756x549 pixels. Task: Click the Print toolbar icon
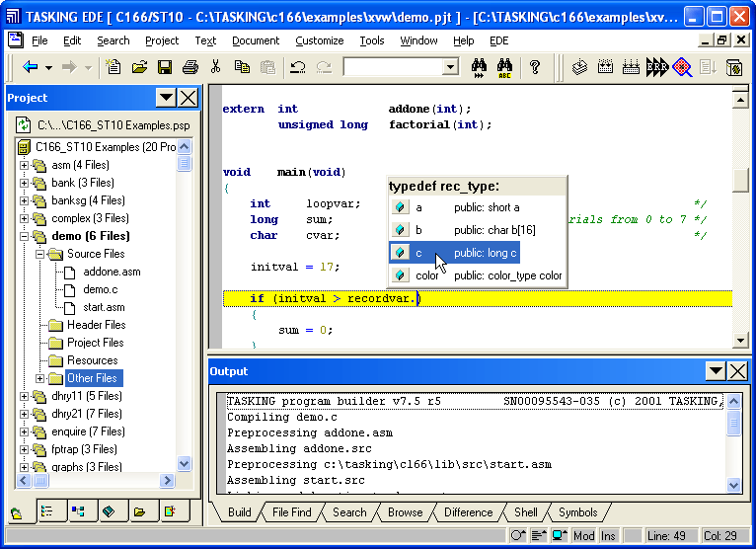(x=190, y=67)
